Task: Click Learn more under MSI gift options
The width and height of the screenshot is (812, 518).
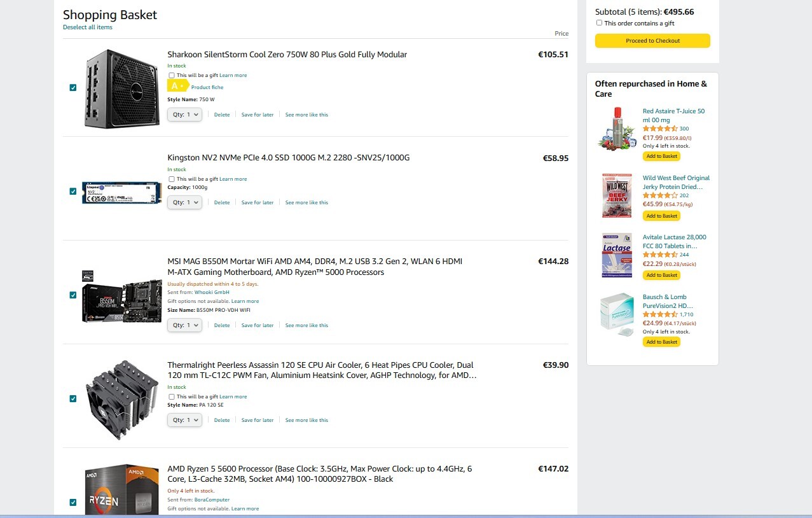Action: 245,301
